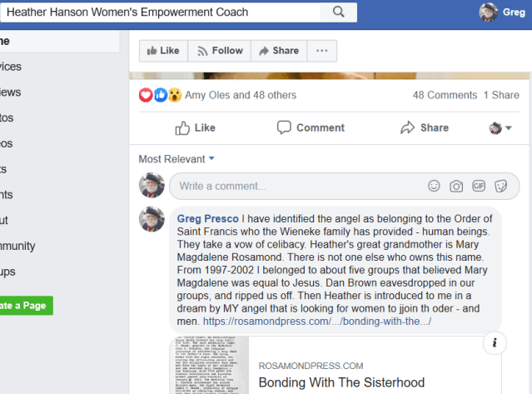The image size is (532, 394).
Task: Click Share under the post
Action: [425, 127]
